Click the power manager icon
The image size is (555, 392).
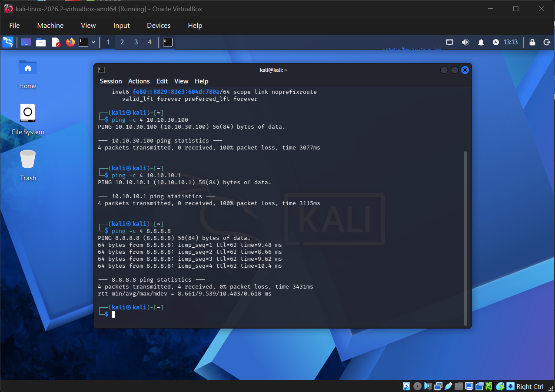[x=496, y=42]
